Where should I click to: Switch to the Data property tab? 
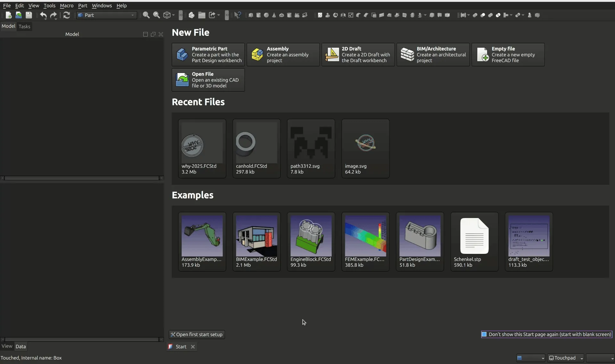(x=20, y=346)
